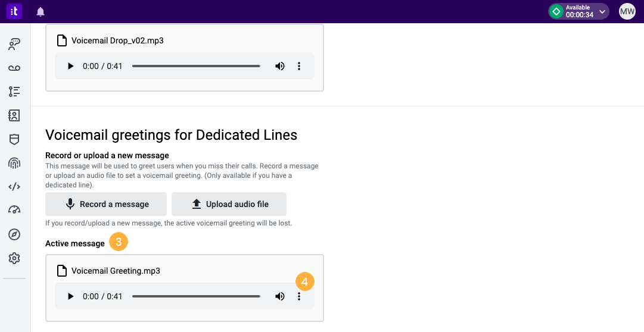Open the Settings gear in the sidebar
The width and height of the screenshot is (644, 332).
coord(14,258)
